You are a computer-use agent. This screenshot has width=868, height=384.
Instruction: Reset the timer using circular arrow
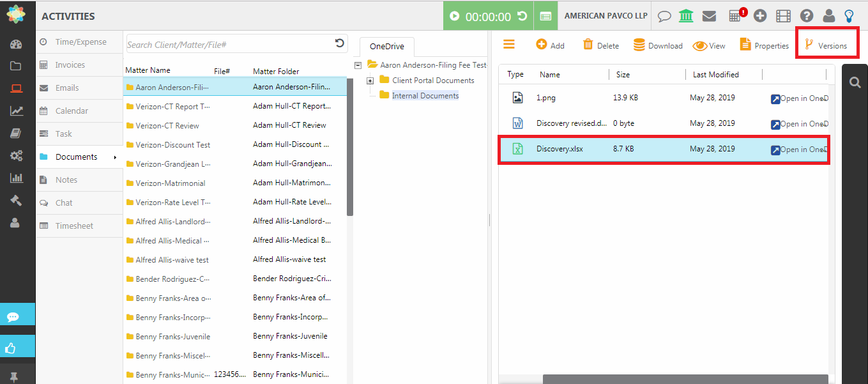(522, 17)
